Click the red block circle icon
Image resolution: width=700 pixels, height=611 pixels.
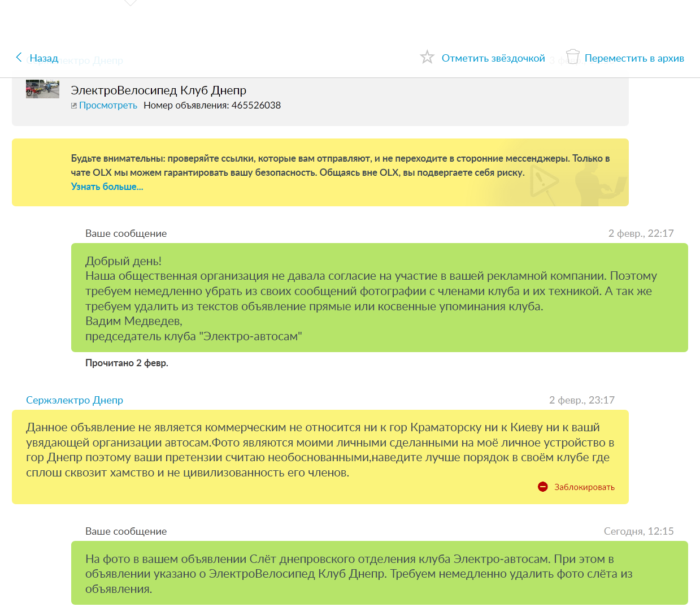(x=543, y=487)
